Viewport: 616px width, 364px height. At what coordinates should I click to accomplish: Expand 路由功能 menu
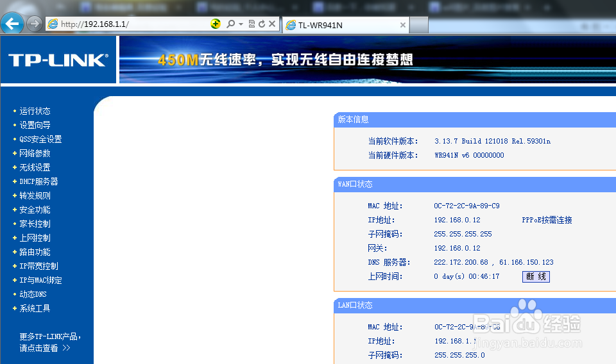[x=35, y=252]
